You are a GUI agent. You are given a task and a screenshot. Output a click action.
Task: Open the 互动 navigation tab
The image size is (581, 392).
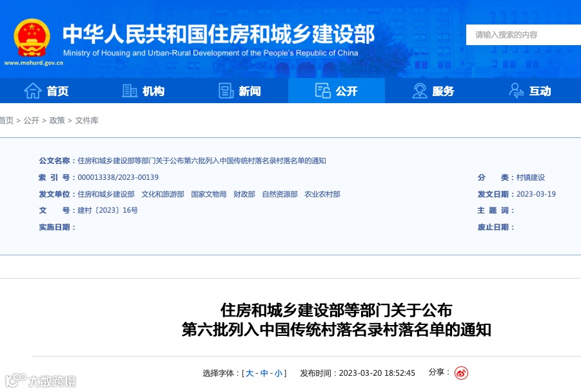click(x=530, y=91)
